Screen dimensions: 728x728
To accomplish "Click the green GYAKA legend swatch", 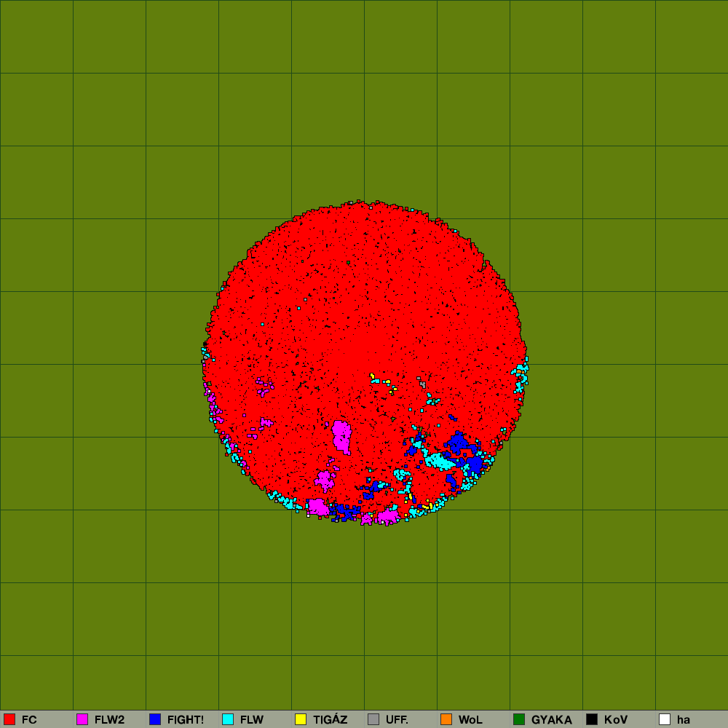I will [x=519, y=719].
